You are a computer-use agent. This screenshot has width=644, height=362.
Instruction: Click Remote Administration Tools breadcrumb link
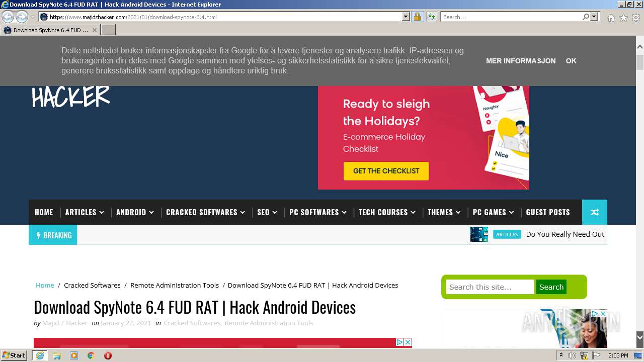pos(175,285)
